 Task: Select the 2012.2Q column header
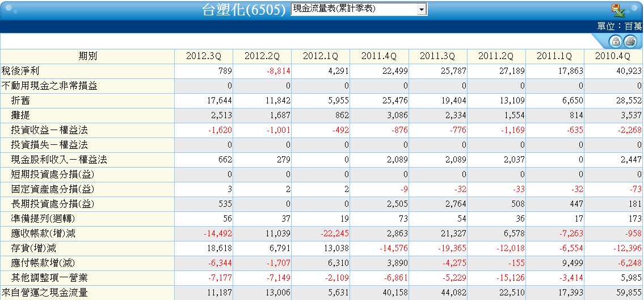(262, 56)
